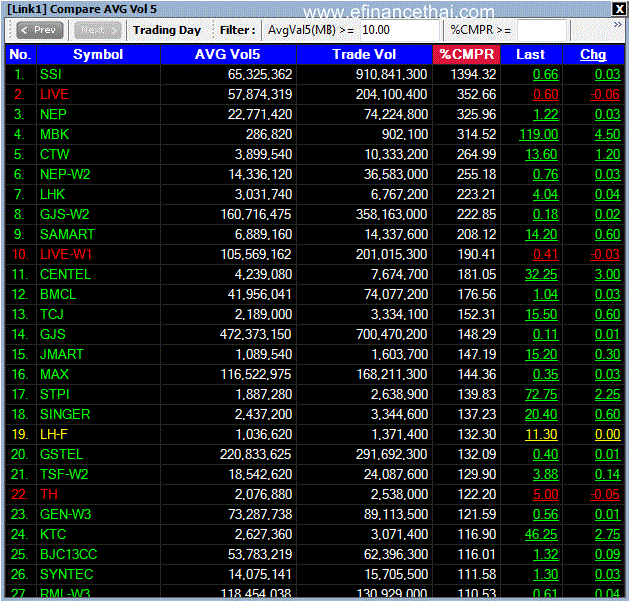The width and height of the screenshot is (630, 602).
Task: Click AVG Vol5 value 472,373,150 for GJS
Action: pos(256,334)
